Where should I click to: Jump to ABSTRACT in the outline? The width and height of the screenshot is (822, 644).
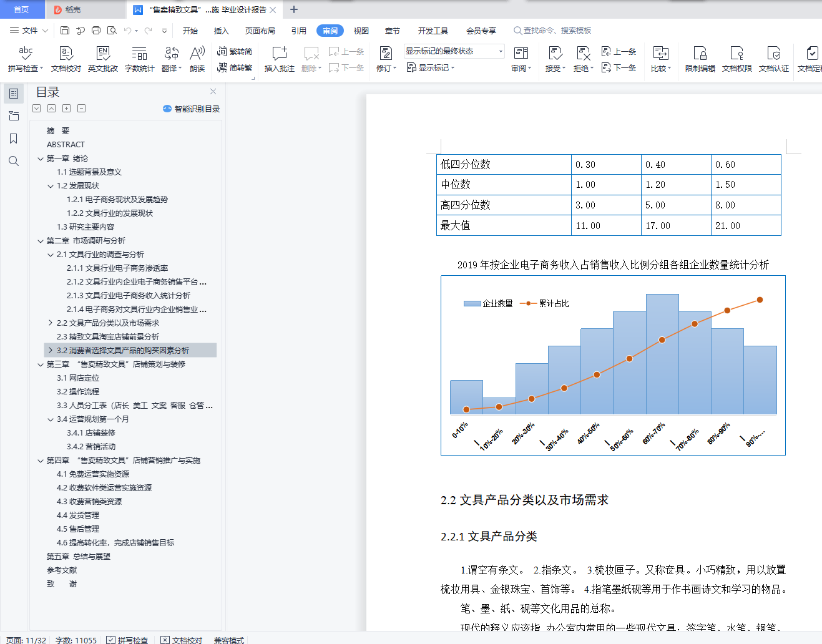[66, 145]
